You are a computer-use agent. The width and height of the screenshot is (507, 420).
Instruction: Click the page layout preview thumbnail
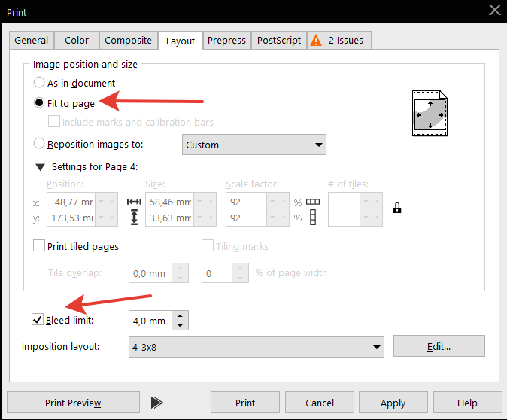430,113
